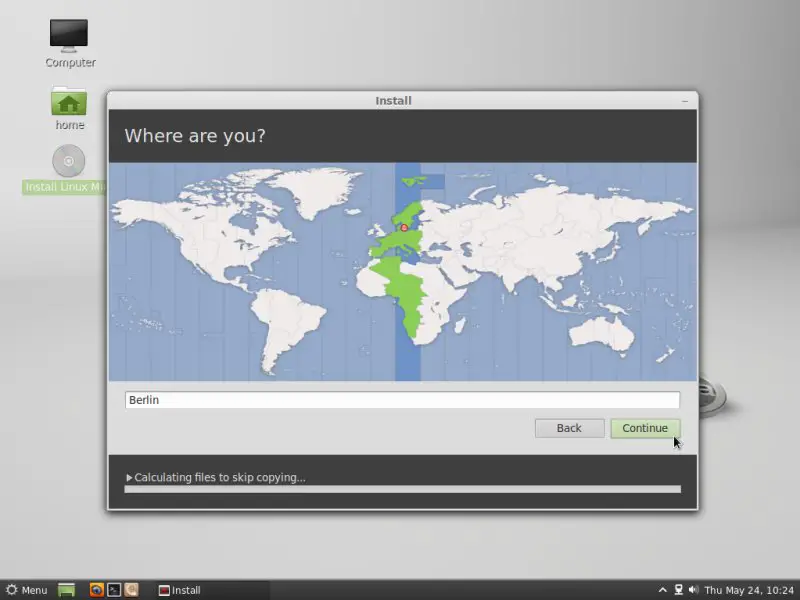Click South America on the timezone map

286,327
